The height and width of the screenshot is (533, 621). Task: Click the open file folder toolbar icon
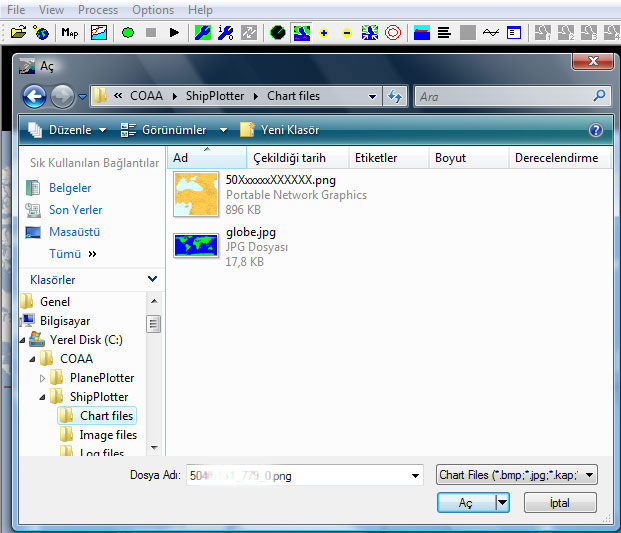point(18,32)
